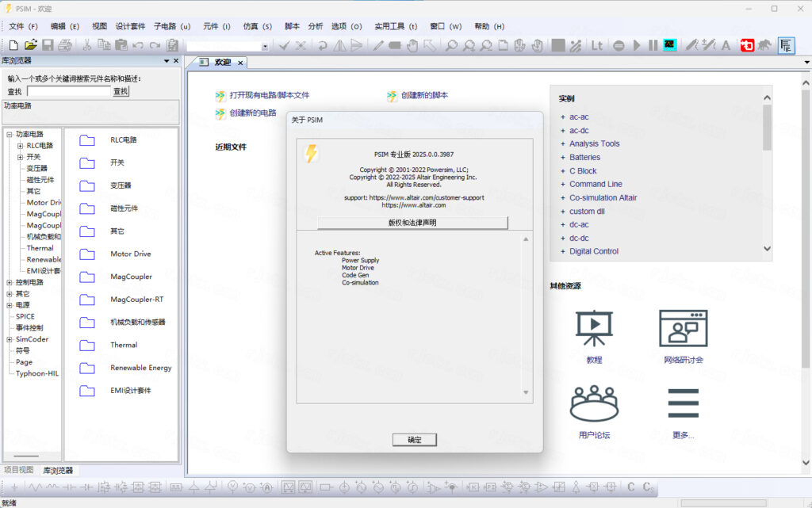Select the text label 'A' tool

click(x=726, y=45)
